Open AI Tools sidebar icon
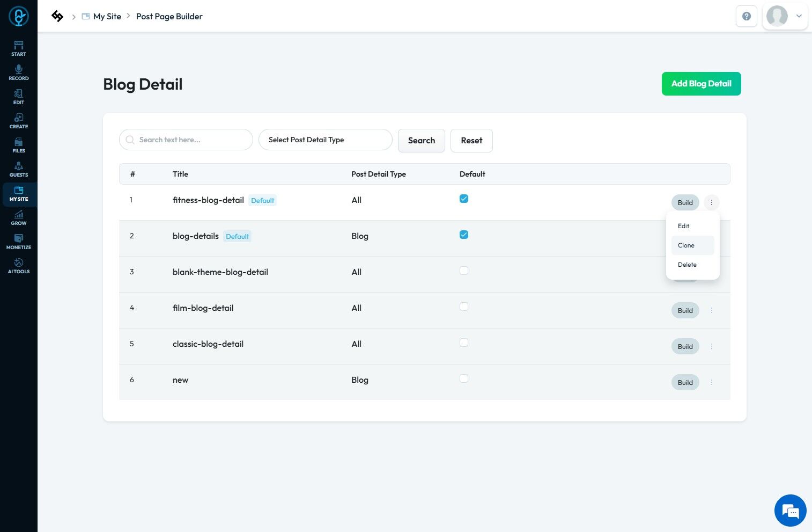812x532 pixels. pyautogui.click(x=19, y=266)
